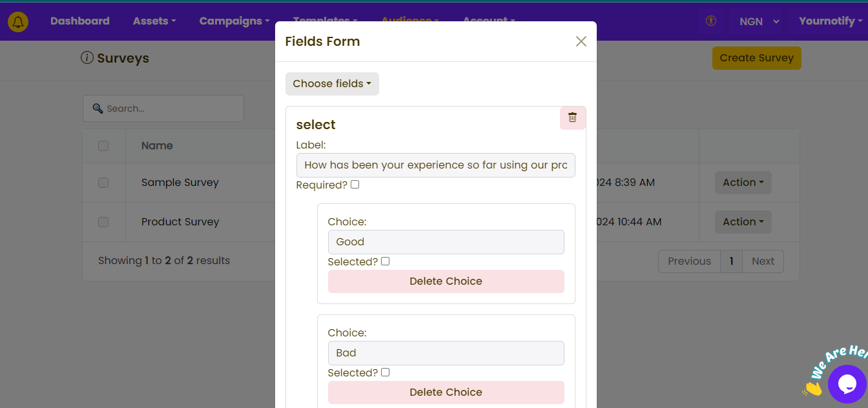Delete the Good choice

tap(446, 281)
